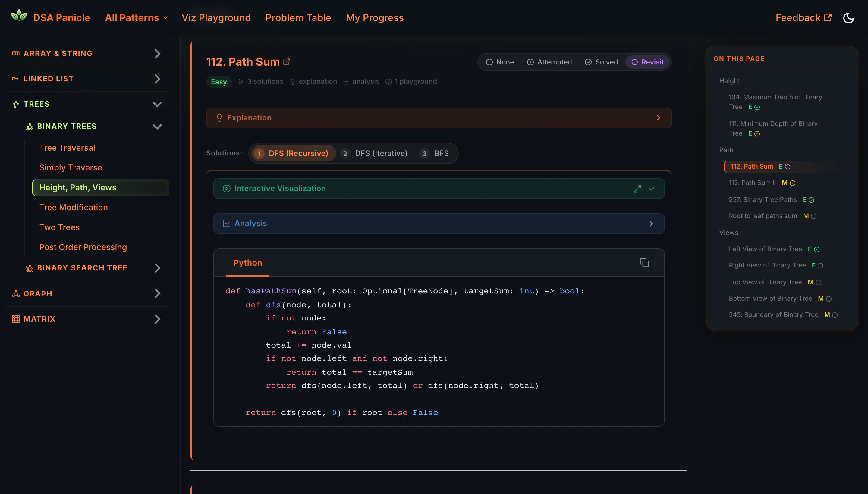Image resolution: width=868 pixels, height=494 pixels.
Task: Open Tree Modification in the sidebar
Action: click(x=73, y=207)
